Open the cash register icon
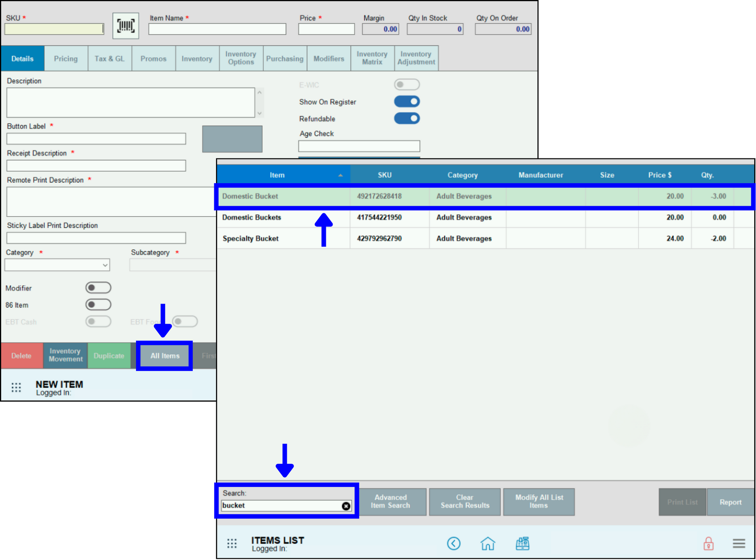The height and width of the screenshot is (560, 756). point(522,543)
